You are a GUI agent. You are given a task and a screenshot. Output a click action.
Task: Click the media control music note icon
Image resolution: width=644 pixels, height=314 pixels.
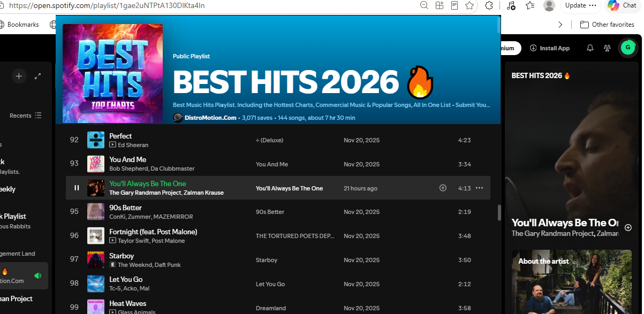tap(511, 5)
